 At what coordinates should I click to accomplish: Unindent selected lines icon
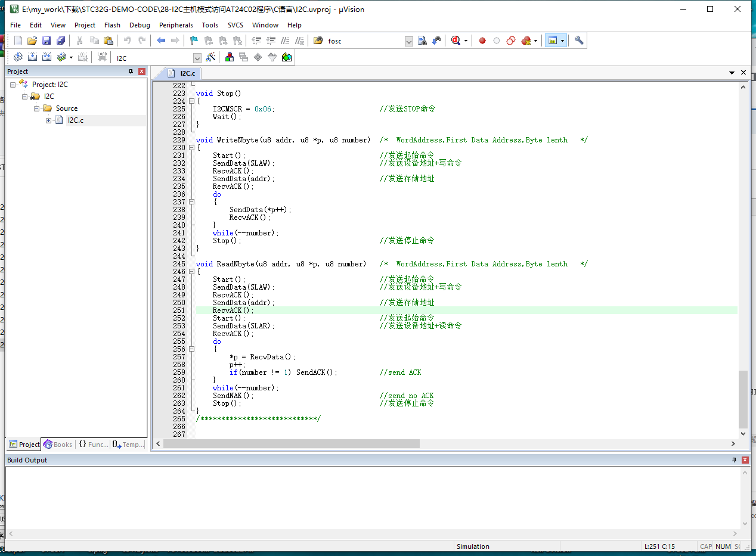[271, 41]
